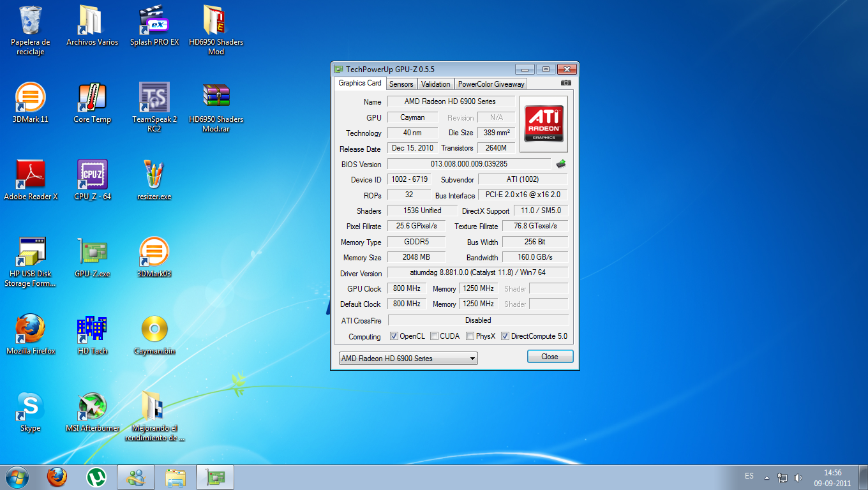Open the HD6950 Shaders Mod folder
868x490 pixels.
216,29
